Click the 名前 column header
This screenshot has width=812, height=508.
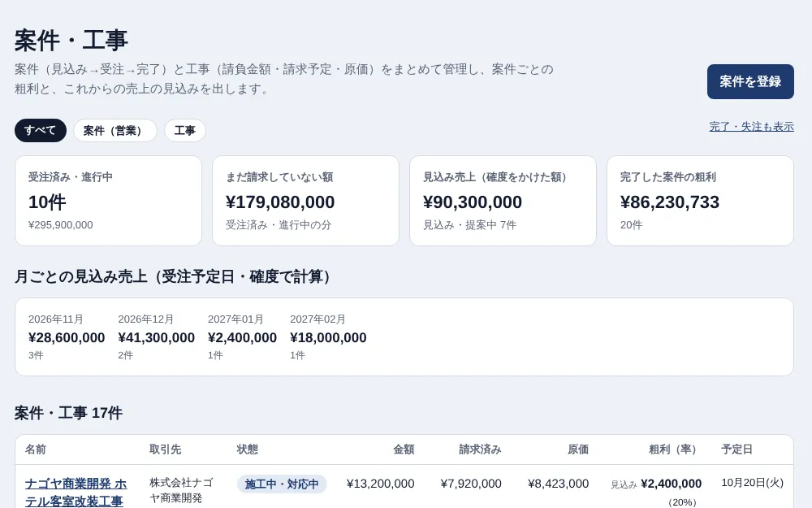36,449
